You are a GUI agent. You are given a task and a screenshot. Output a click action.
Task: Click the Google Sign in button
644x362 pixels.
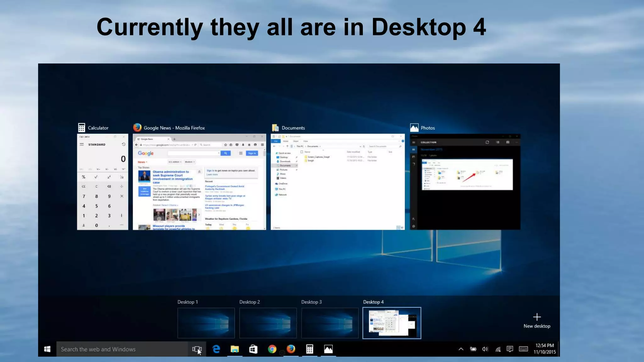252,153
